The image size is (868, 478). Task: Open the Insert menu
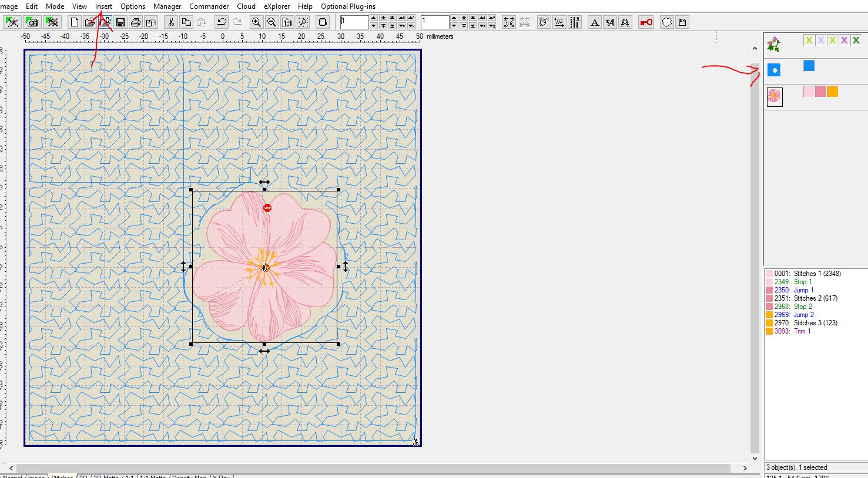[x=103, y=6]
